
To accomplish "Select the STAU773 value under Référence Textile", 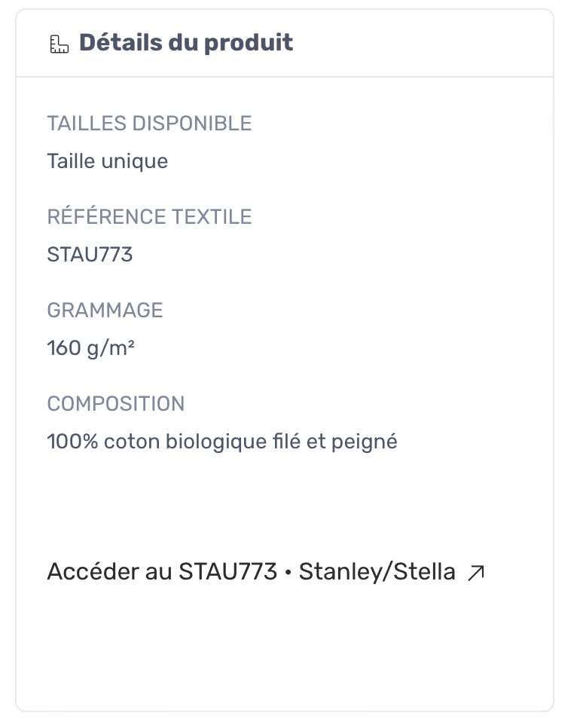I will click(90, 255).
